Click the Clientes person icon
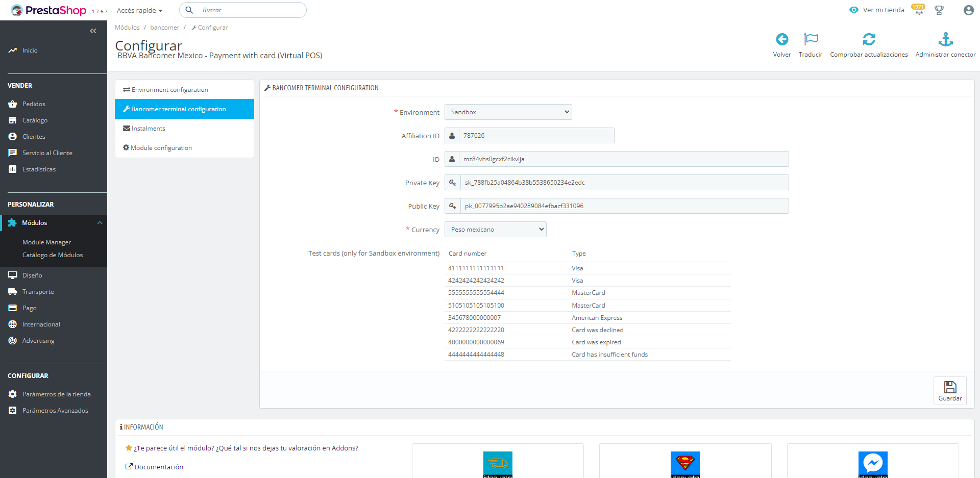Screen dimensions: 980x478 click(x=13, y=137)
